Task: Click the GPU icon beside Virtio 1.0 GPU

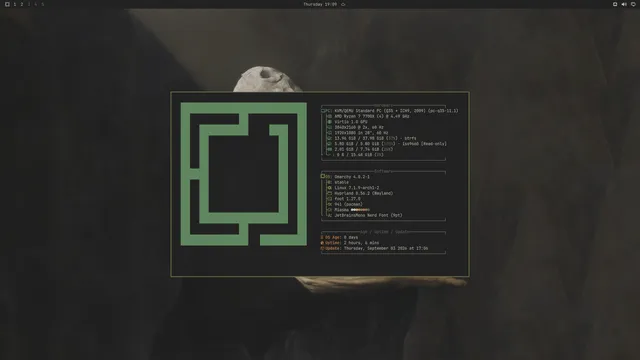Action: coord(329,122)
